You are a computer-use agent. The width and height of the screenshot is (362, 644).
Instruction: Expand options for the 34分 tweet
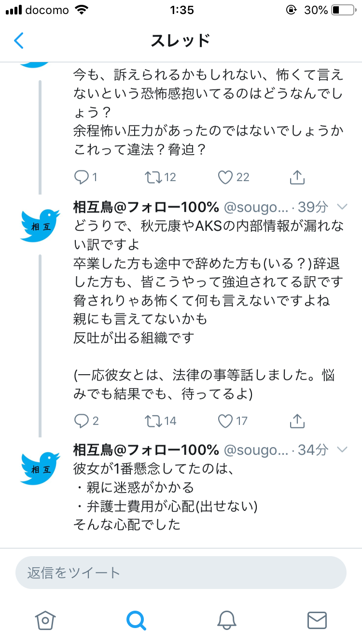click(x=342, y=450)
